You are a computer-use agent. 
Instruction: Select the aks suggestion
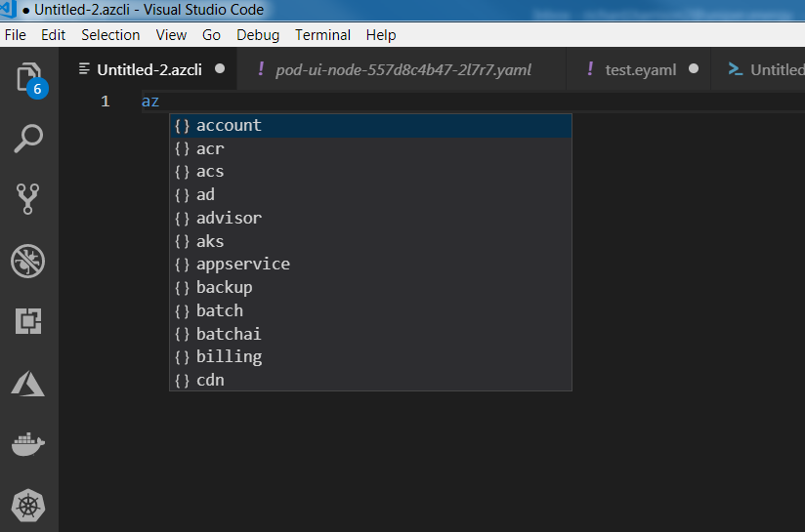(370, 241)
